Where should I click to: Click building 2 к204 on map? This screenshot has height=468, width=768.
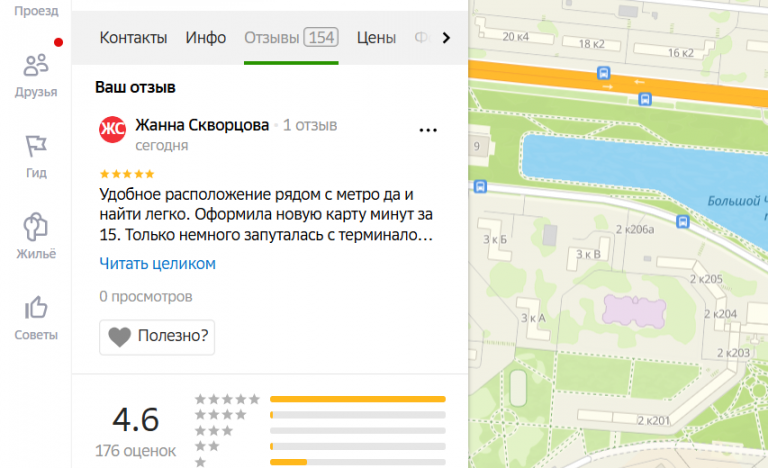pyautogui.click(x=720, y=314)
